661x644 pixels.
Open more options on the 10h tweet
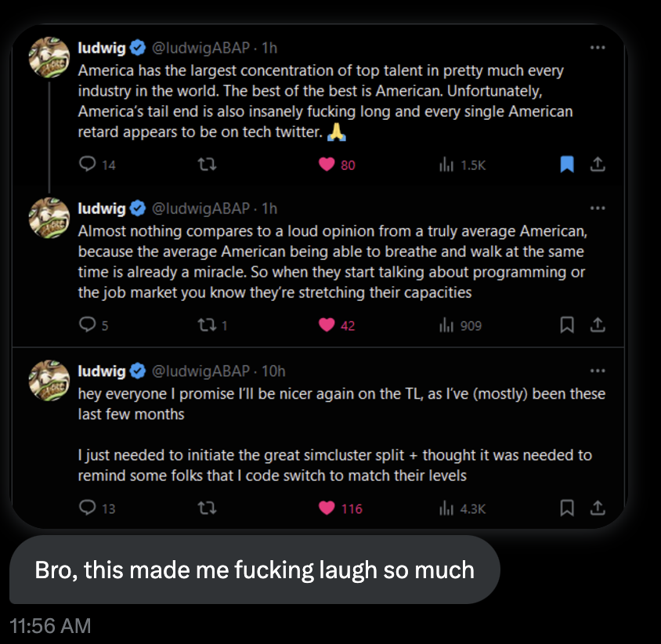pos(598,371)
